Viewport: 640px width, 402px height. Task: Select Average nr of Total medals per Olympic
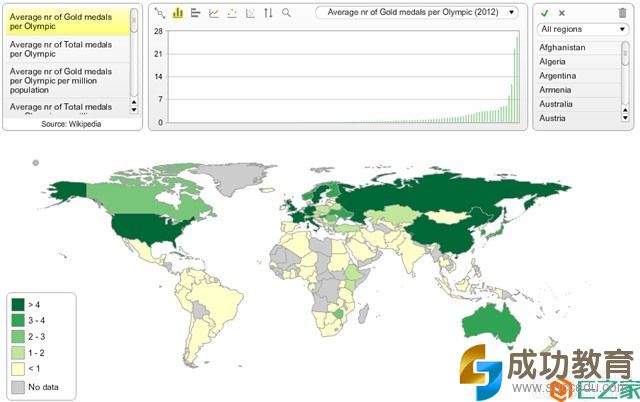coord(66,50)
